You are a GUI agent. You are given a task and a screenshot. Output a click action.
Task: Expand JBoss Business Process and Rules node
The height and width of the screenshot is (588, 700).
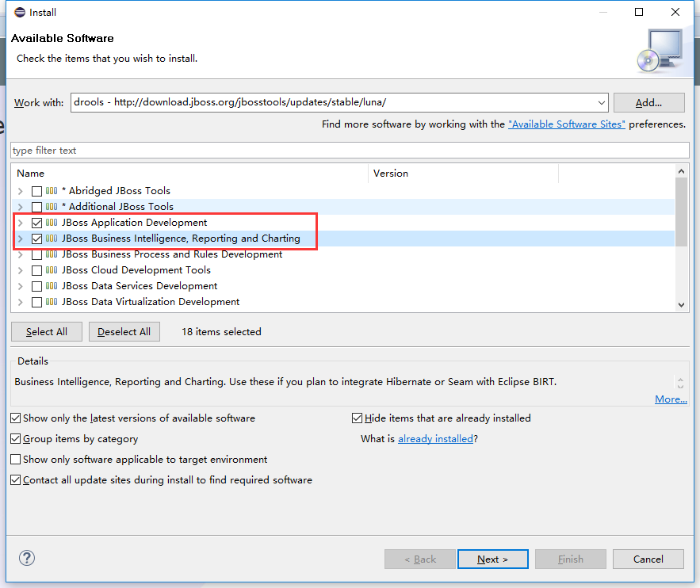point(20,254)
